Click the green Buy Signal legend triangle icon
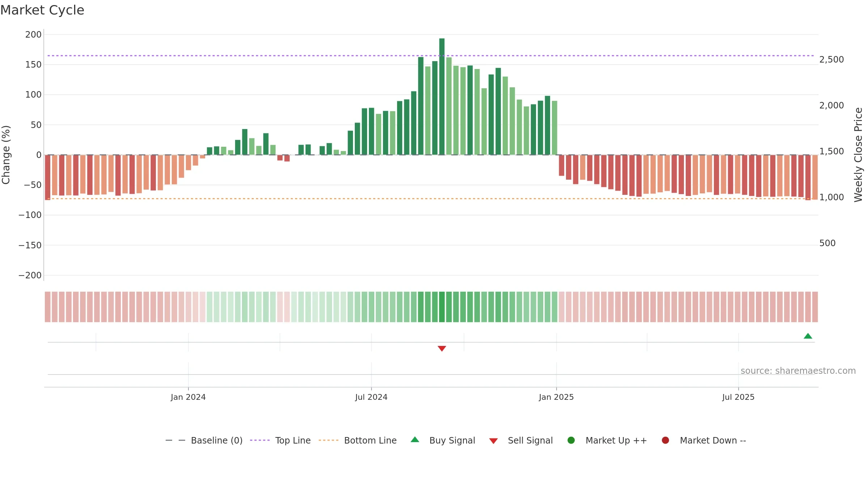868x488 pixels. click(x=415, y=440)
